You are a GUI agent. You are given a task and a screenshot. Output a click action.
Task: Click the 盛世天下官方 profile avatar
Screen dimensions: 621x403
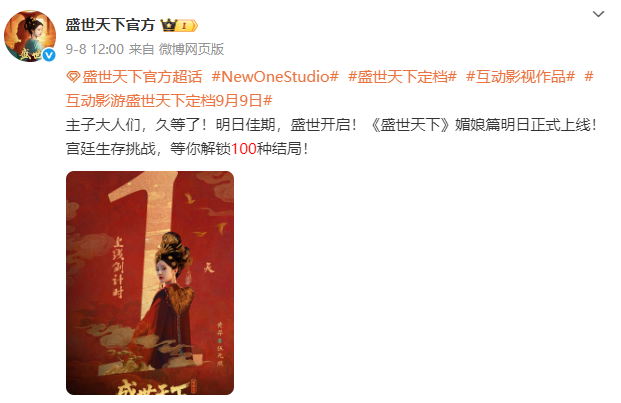30,36
